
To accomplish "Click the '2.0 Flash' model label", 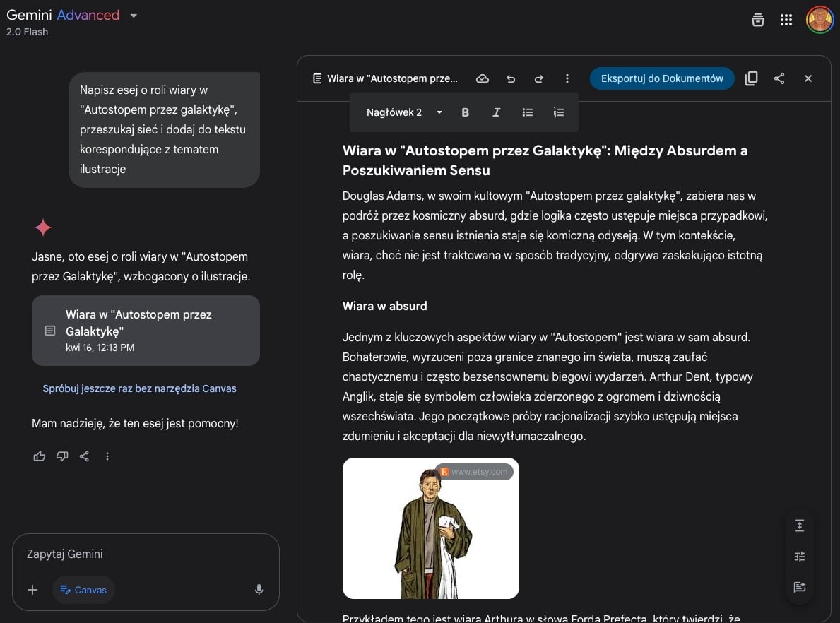I will pyautogui.click(x=28, y=32).
